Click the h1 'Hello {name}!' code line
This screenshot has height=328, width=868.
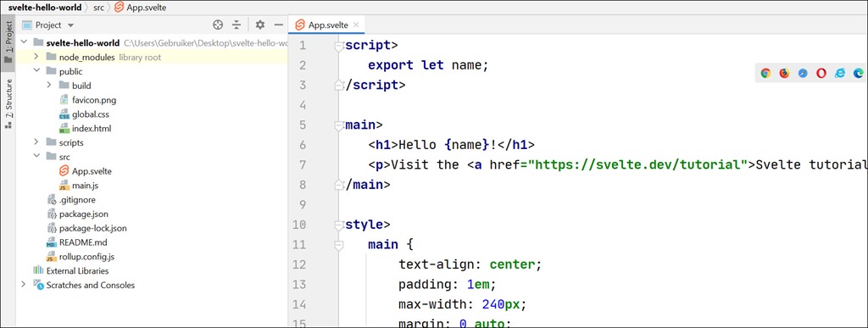(x=451, y=145)
